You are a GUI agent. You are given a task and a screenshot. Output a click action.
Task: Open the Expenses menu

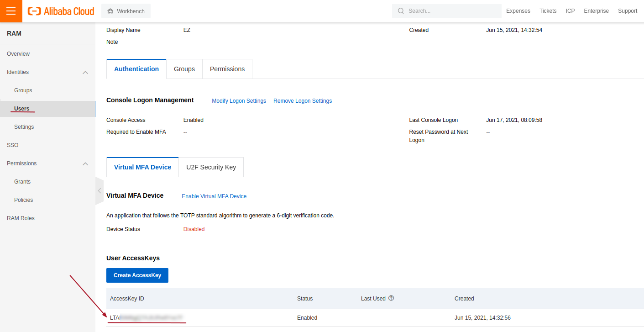(518, 11)
